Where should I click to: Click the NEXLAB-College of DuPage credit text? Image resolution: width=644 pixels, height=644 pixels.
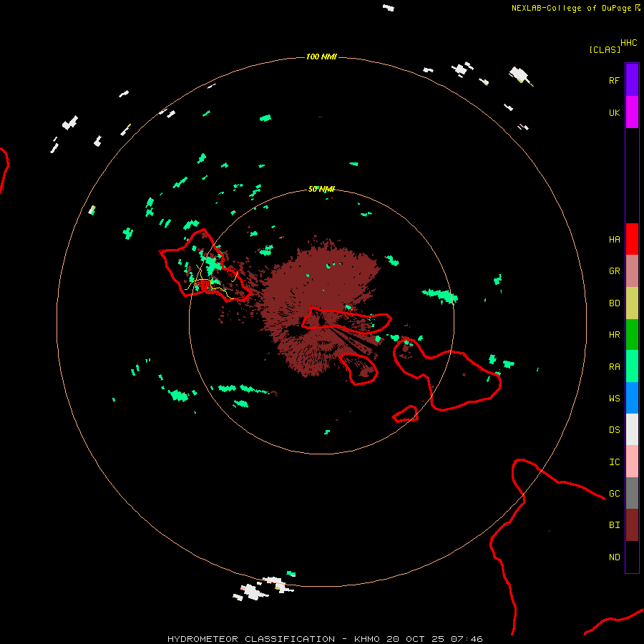click(x=573, y=8)
